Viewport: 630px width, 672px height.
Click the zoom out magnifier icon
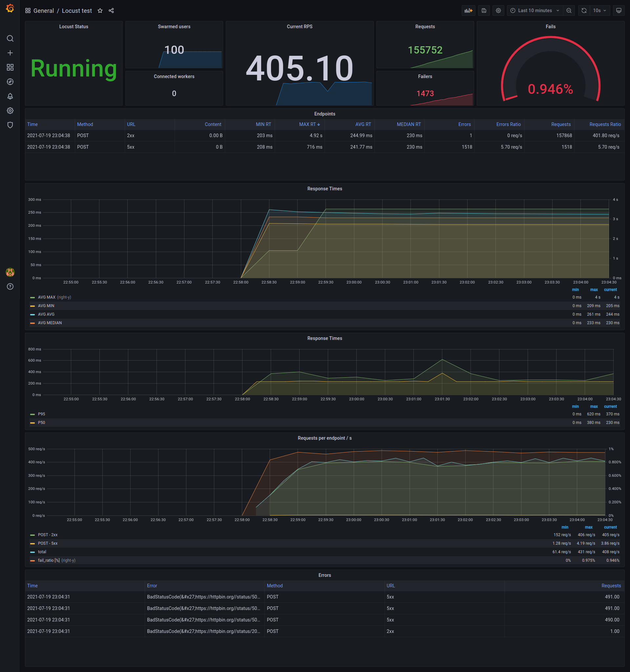[568, 10]
